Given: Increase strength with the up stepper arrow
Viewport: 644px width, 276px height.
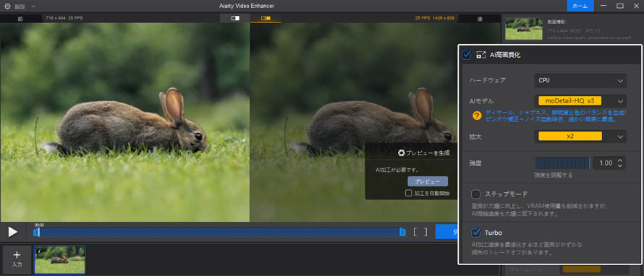Looking at the screenshot, I should tap(620, 160).
